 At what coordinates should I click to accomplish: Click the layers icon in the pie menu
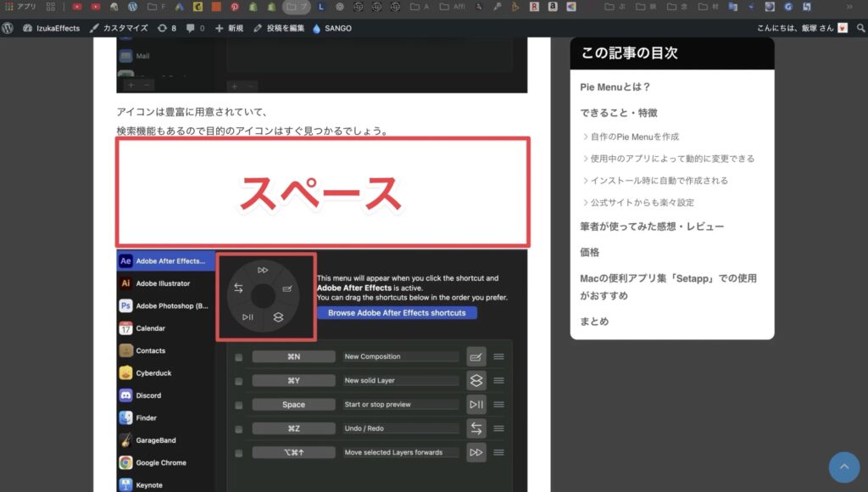(x=279, y=318)
